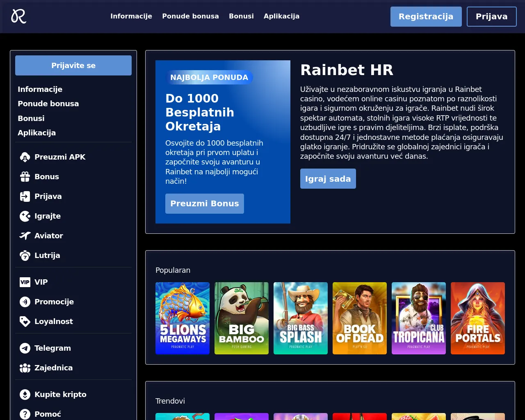Open the Big Bass Splash game
Viewport: 525px width, 420px height.
pyautogui.click(x=301, y=318)
